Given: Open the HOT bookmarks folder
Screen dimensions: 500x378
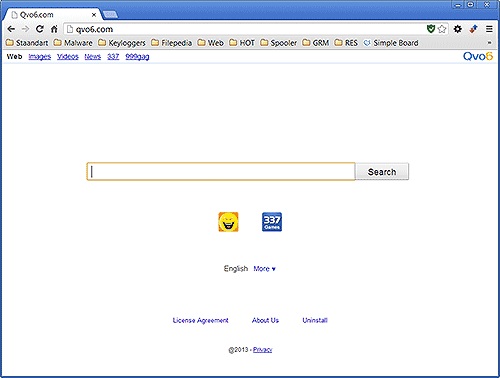Looking at the screenshot, I should click(x=242, y=43).
